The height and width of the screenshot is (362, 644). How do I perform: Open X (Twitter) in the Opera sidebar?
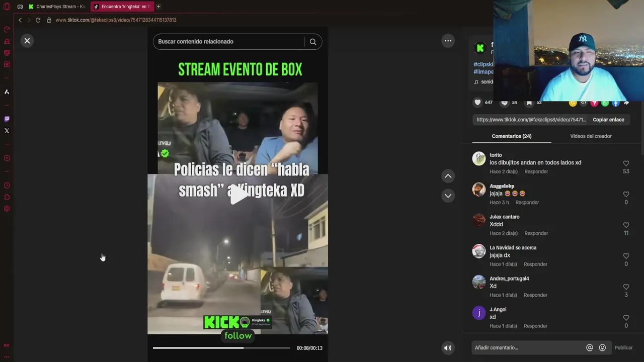point(7,131)
